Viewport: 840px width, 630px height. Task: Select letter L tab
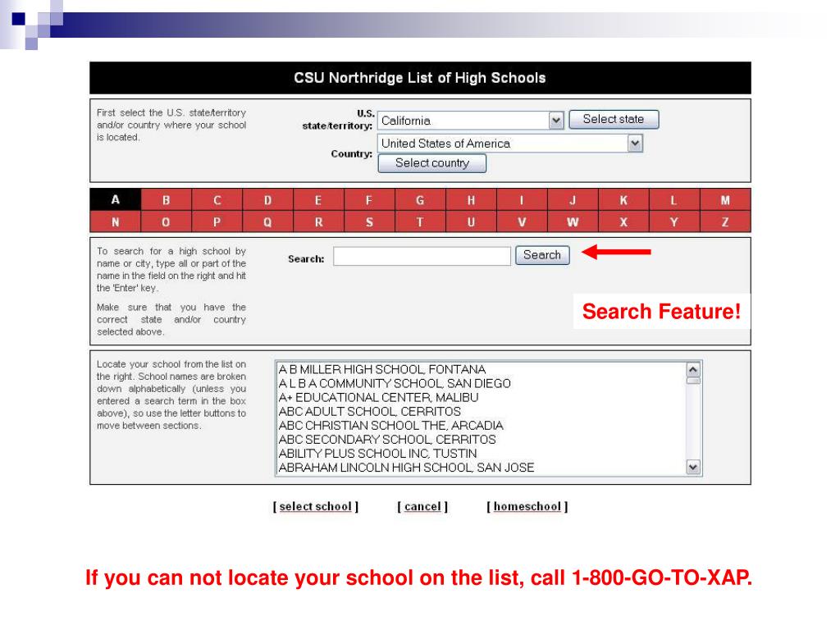click(x=674, y=200)
